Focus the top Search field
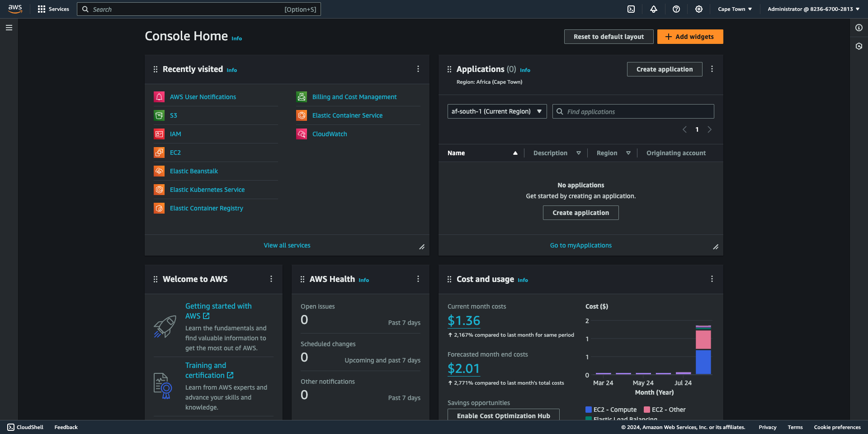Image resolution: width=868 pixels, height=434 pixels. point(199,9)
